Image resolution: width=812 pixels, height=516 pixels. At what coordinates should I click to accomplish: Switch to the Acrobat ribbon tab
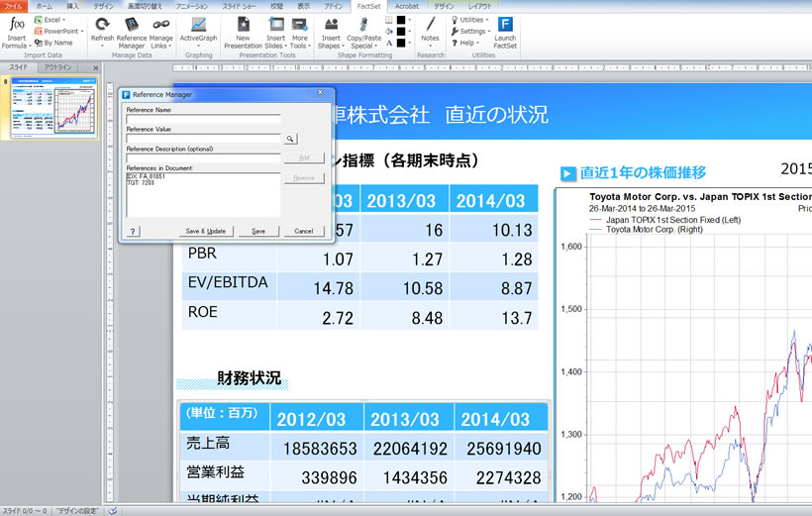click(x=407, y=6)
